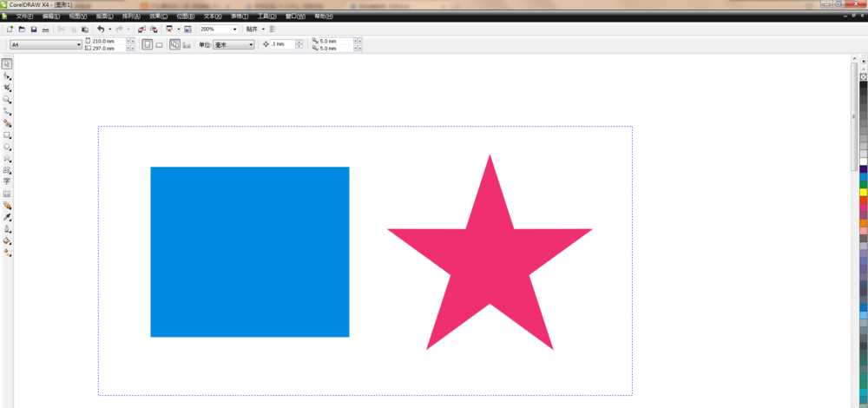Click the 贴齐 (Snap to) button
Viewport: 868px width, 408px height.
[x=254, y=29]
